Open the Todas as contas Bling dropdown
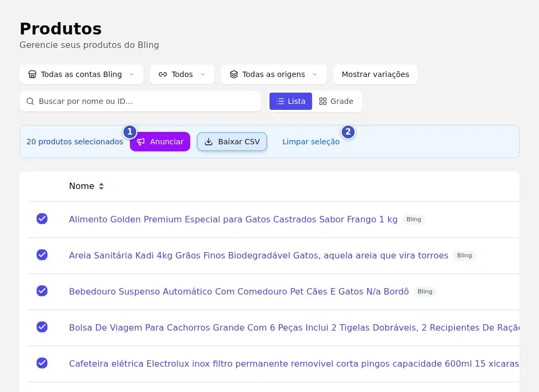 [81, 74]
